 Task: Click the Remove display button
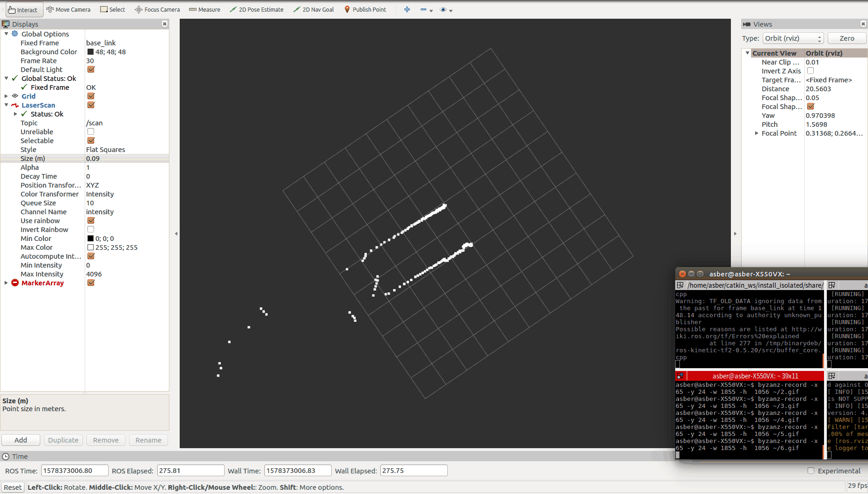[106, 440]
